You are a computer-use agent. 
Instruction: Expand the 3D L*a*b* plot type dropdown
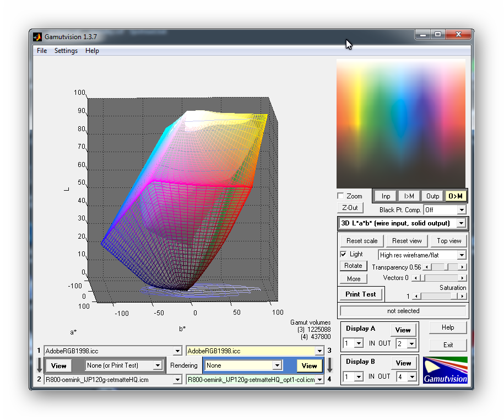[x=461, y=223]
